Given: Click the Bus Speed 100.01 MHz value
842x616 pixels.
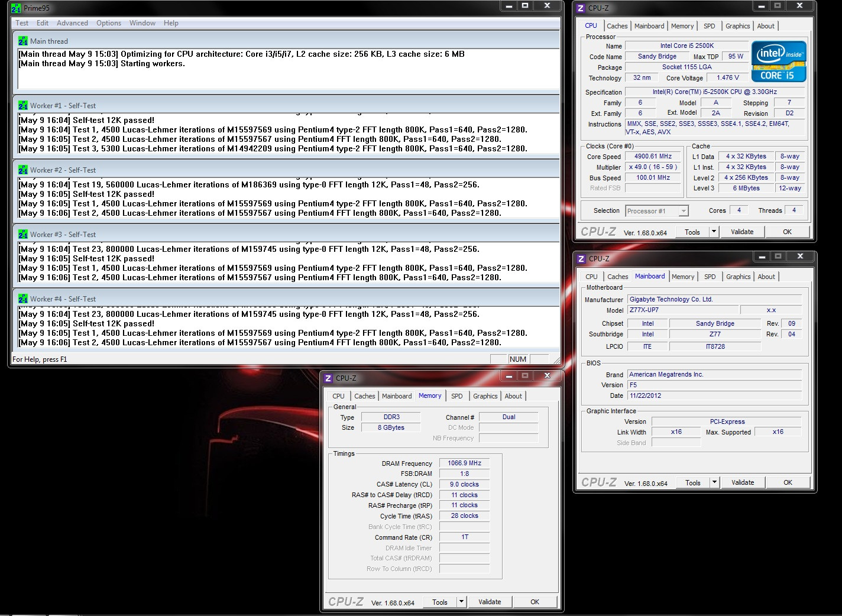Looking at the screenshot, I should (x=653, y=177).
